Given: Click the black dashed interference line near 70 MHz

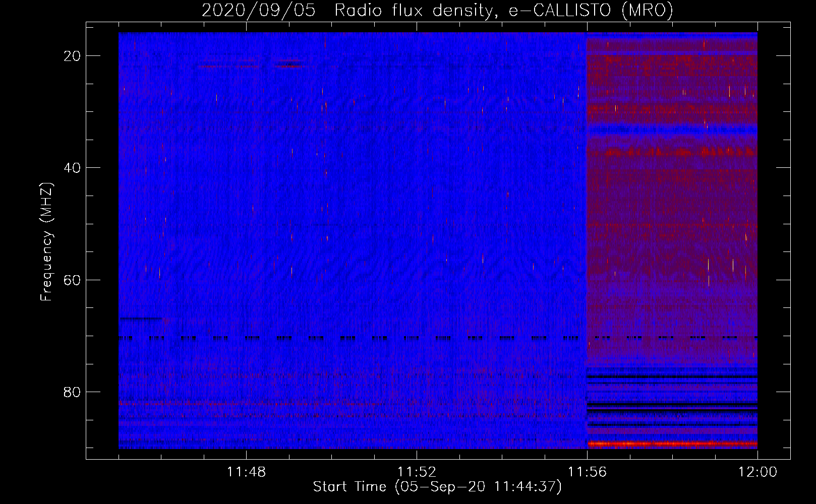Looking at the screenshot, I should pyautogui.click(x=438, y=339).
